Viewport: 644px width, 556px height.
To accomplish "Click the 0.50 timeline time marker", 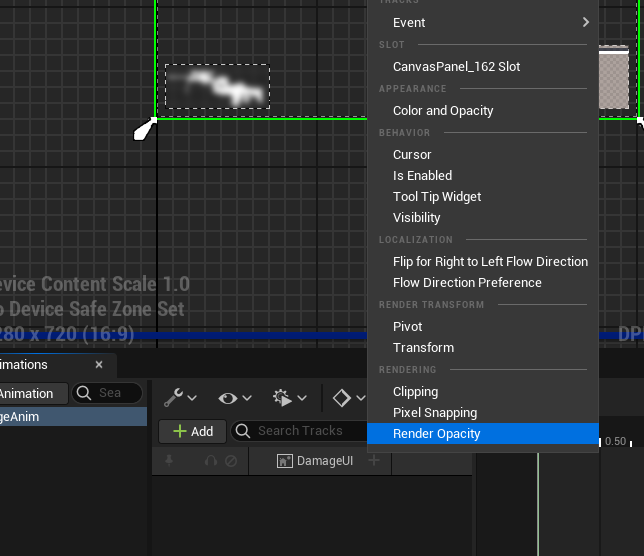I will [x=615, y=441].
